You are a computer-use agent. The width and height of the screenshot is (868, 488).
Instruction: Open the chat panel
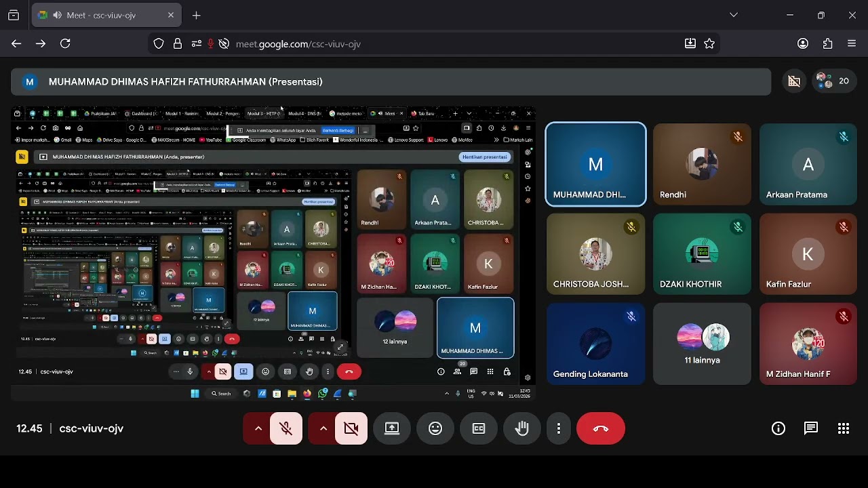[x=811, y=428]
